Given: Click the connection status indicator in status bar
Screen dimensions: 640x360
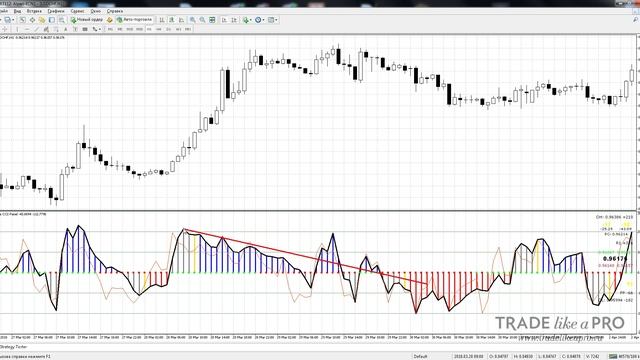Looking at the screenshot, I should (x=623, y=356).
